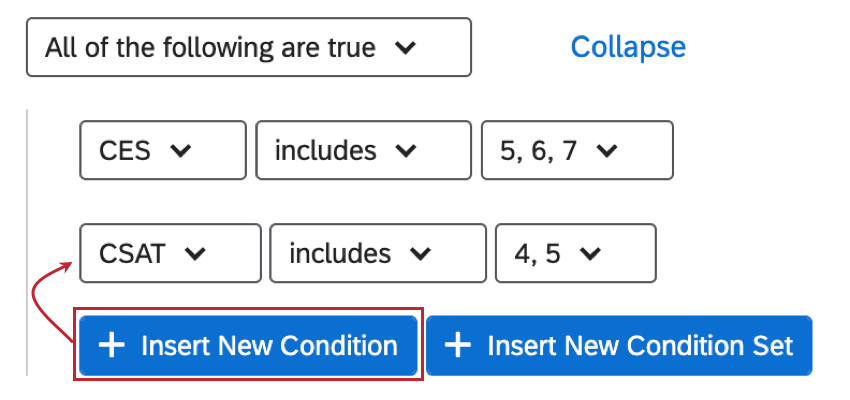This screenshot has width=850, height=400.
Task: Open the 4, 5 values dropdown
Action: pyautogui.click(x=575, y=254)
